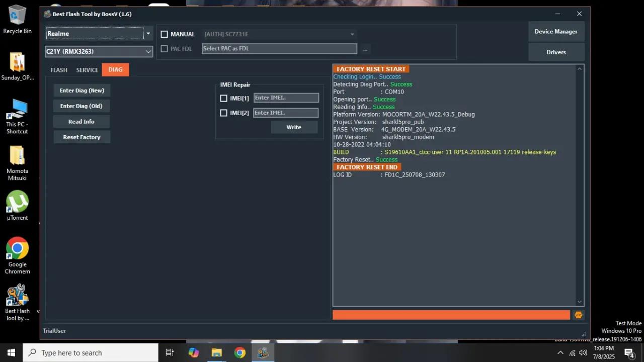Click the taskbar search box
This screenshot has width=644, height=362.
click(x=91, y=352)
